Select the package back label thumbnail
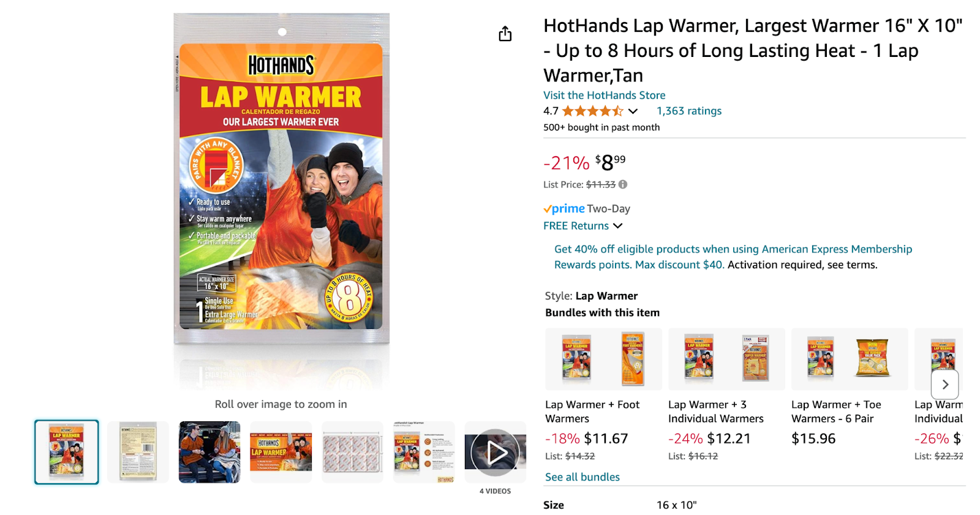The height and width of the screenshot is (515, 980). coord(138,452)
